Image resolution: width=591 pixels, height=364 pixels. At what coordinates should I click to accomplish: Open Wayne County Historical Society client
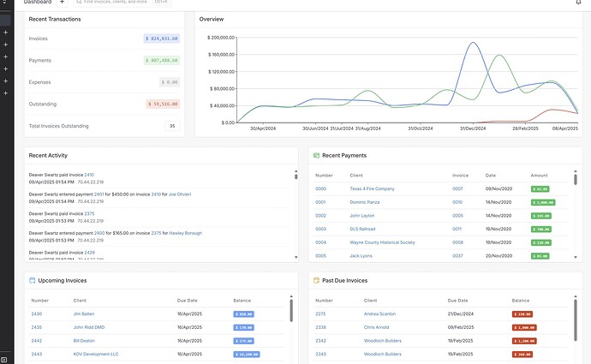coord(382,242)
